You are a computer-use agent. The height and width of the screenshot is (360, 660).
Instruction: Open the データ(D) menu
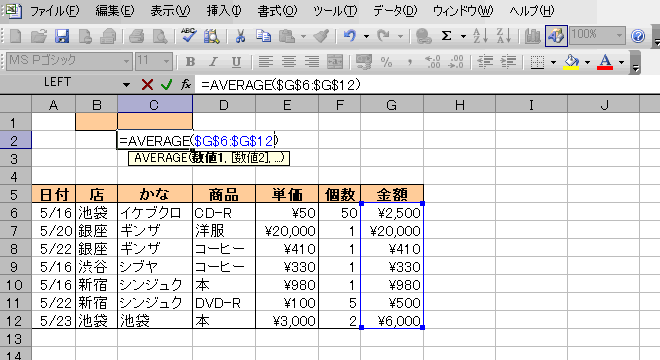tap(395, 11)
